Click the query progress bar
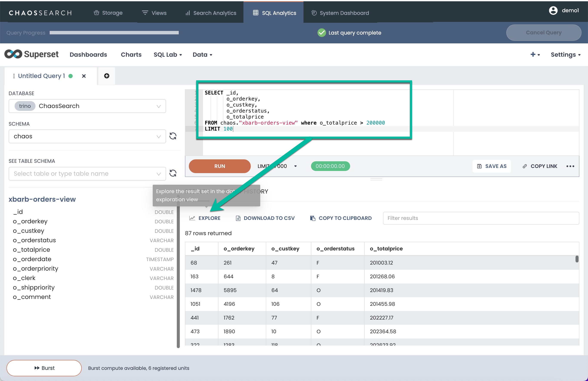The image size is (588, 381). coord(114,33)
